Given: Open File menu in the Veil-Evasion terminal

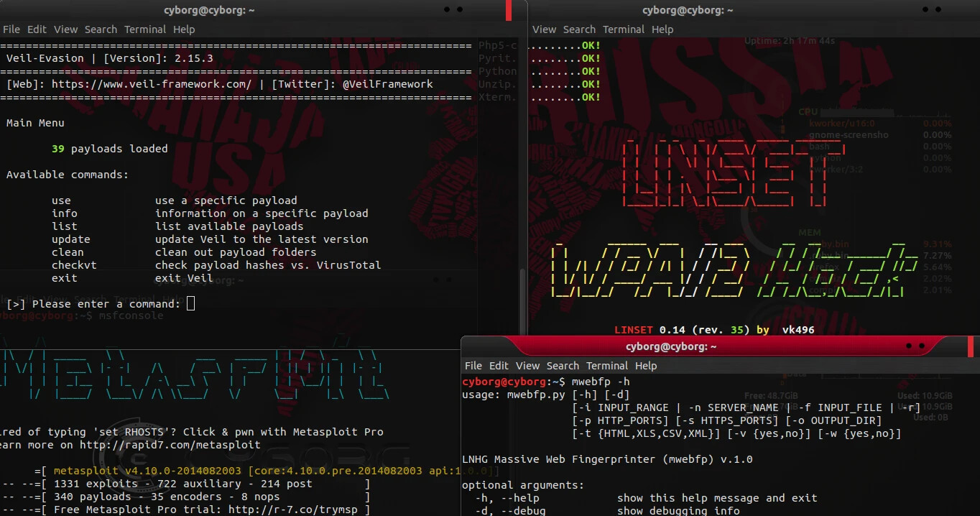Looking at the screenshot, I should [x=11, y=29].
